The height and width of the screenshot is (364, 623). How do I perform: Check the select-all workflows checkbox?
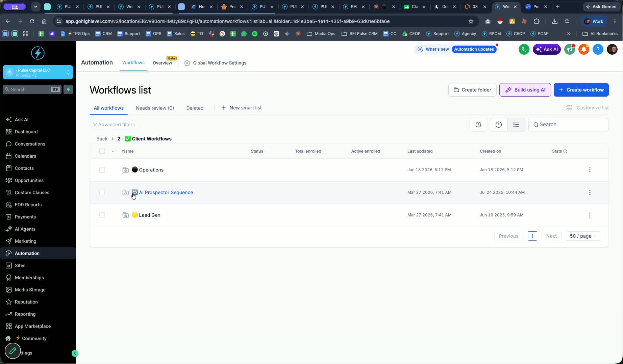click(102, 151)
